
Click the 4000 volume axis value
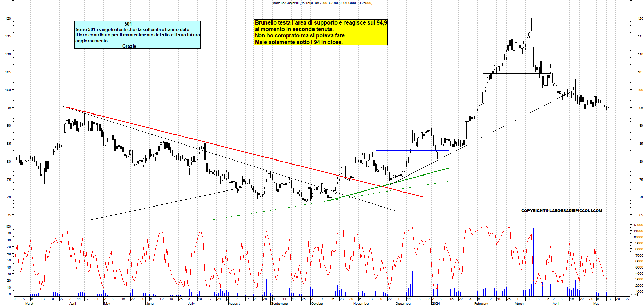[x=639, y=273]
